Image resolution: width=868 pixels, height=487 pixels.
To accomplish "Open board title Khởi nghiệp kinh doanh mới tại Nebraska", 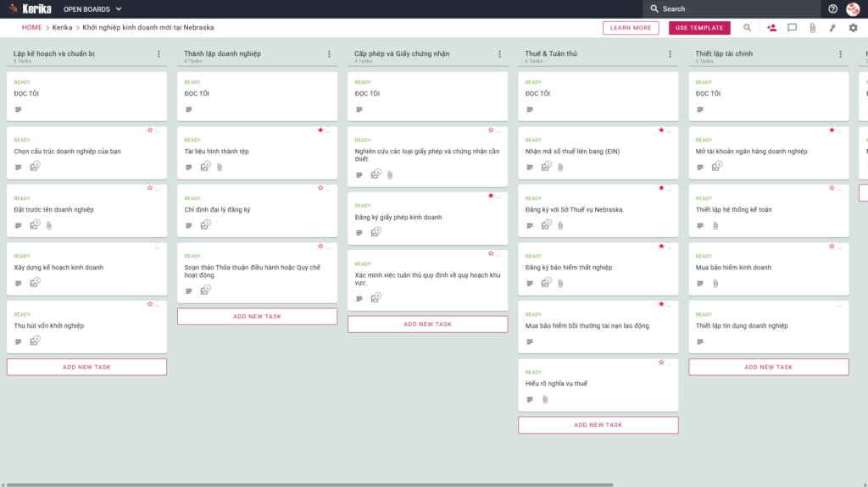I will click(147, 28).
